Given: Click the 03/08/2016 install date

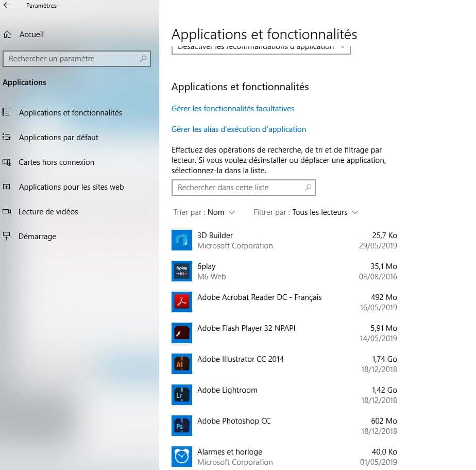Looking at the screenshot, I should click(x=378, y=277).
